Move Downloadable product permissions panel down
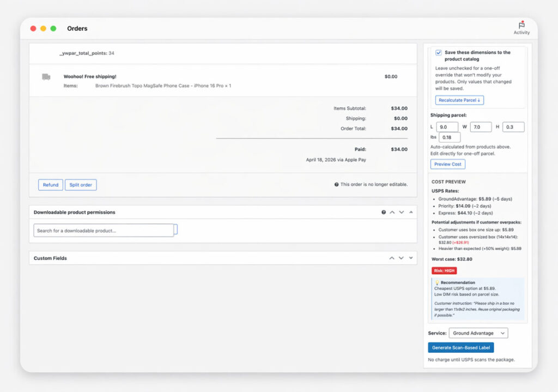Screen dimensions: 558x392 [402, 212]
